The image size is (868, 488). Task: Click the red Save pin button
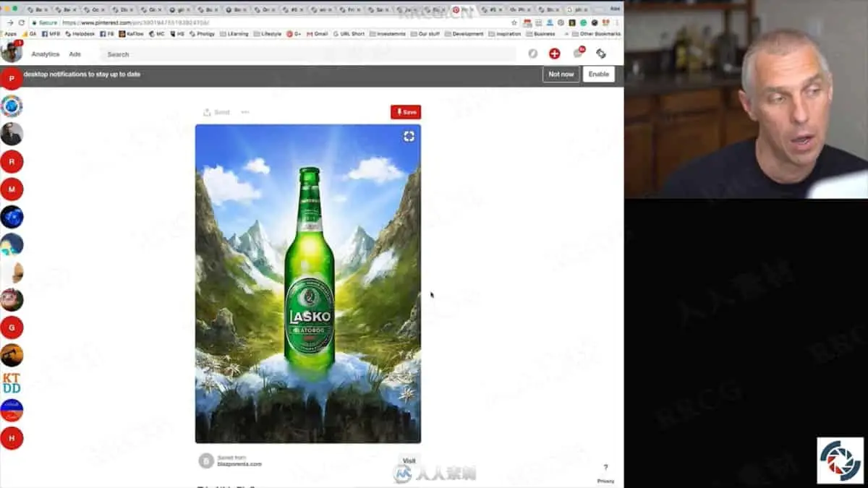(x=406, y=112)
